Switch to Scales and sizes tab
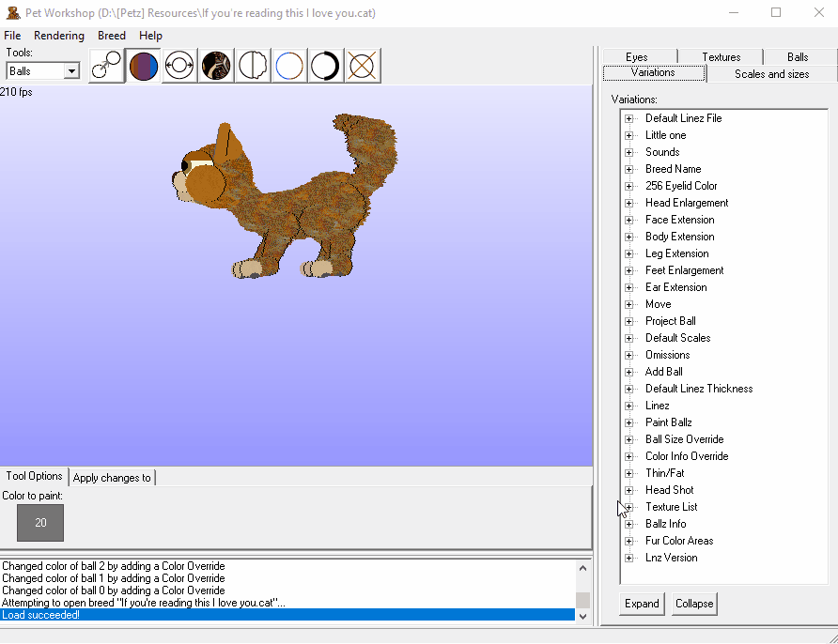Image resolution: width=838 pixels, height=644 pixels. [771, 73]
